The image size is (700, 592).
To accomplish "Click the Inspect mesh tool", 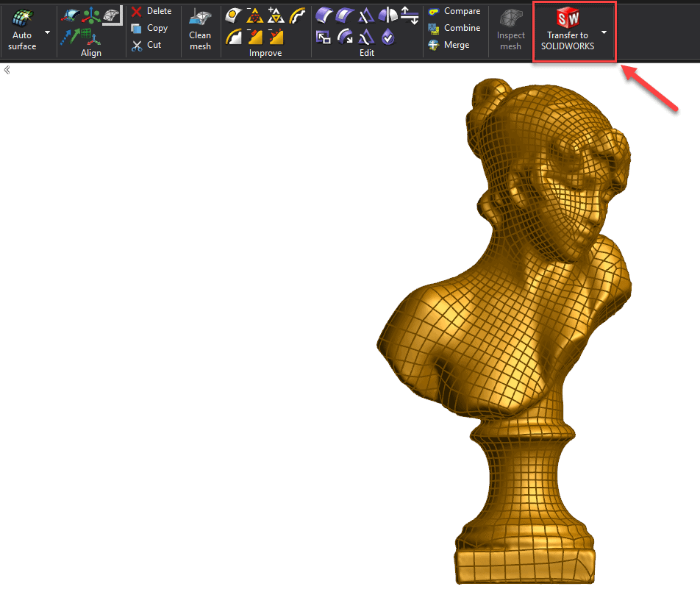I will tap(511, 29).
